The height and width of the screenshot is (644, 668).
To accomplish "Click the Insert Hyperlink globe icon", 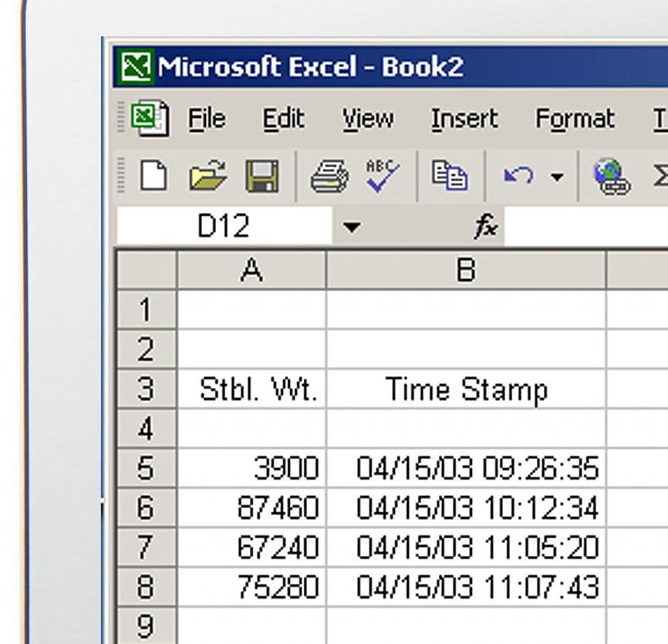I will point(612,177).
